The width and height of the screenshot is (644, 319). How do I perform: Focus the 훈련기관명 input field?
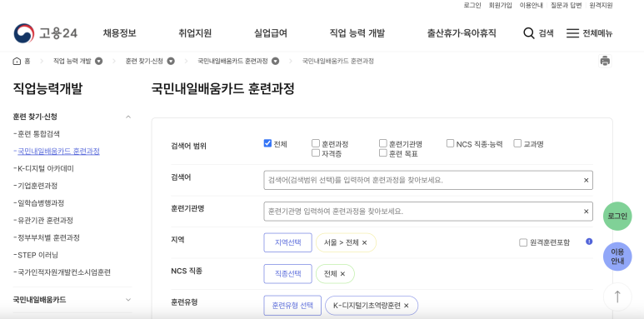[428, 212]
